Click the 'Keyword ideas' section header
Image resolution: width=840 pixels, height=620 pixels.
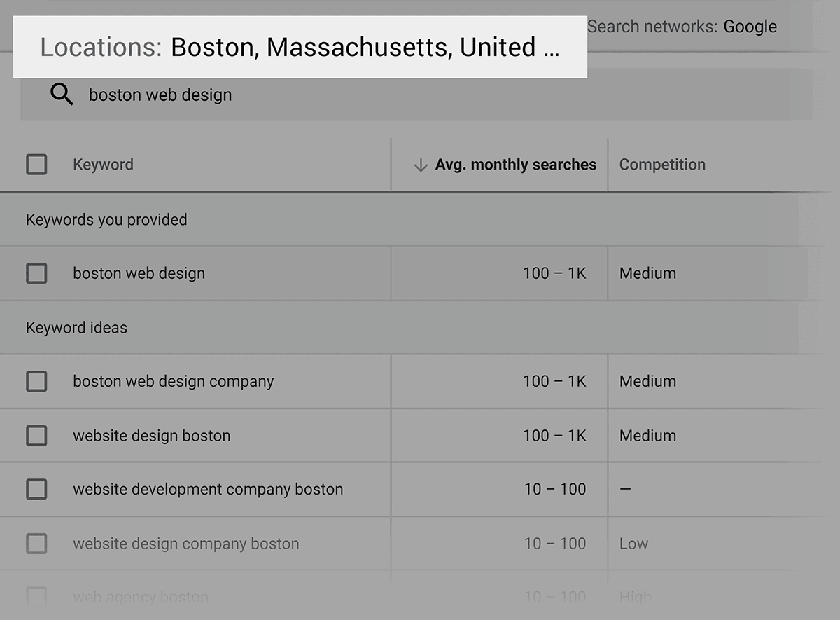click(x=76, y=328)
